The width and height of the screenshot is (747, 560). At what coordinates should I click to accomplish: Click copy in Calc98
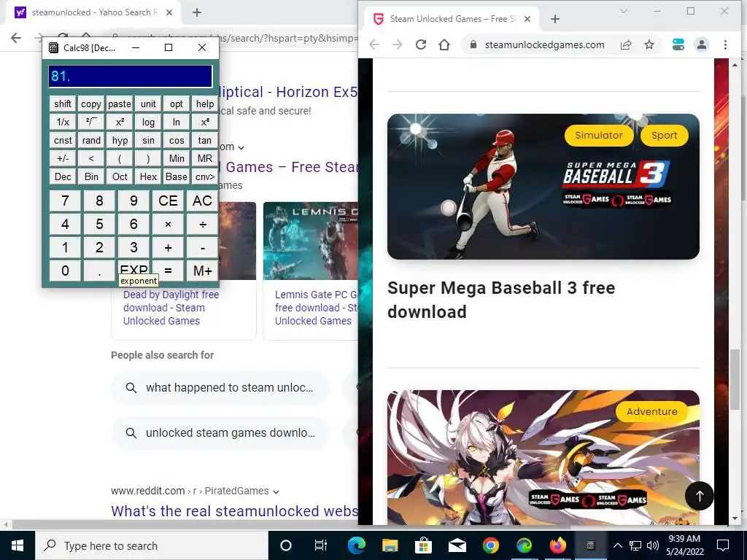click(91, 104)
